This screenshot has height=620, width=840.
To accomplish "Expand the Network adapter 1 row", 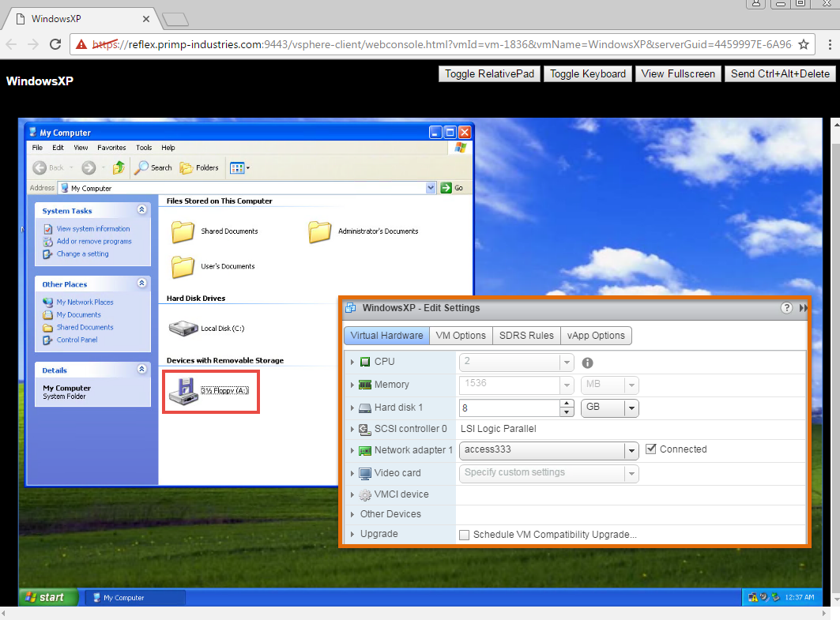I will click(352, 451).
